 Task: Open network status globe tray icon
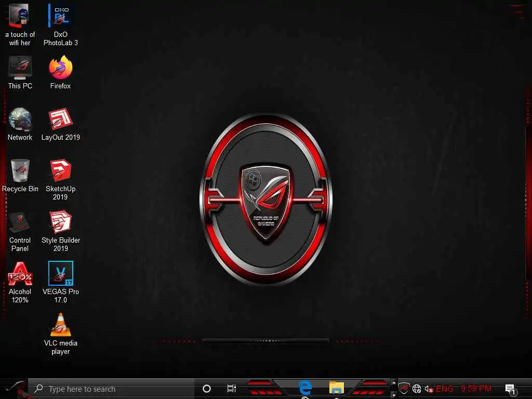pyautogui.click(x=417, y=389)
